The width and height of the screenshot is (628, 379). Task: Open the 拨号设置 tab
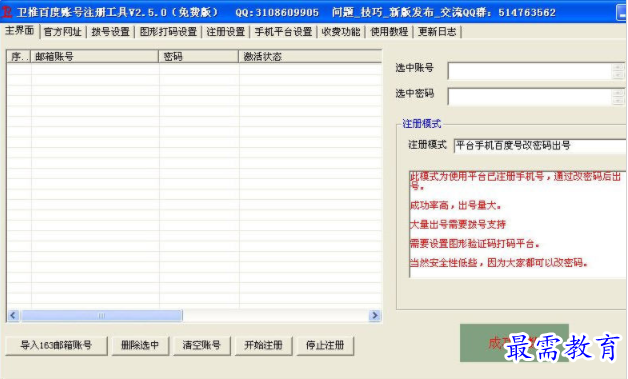pos(111,32)
